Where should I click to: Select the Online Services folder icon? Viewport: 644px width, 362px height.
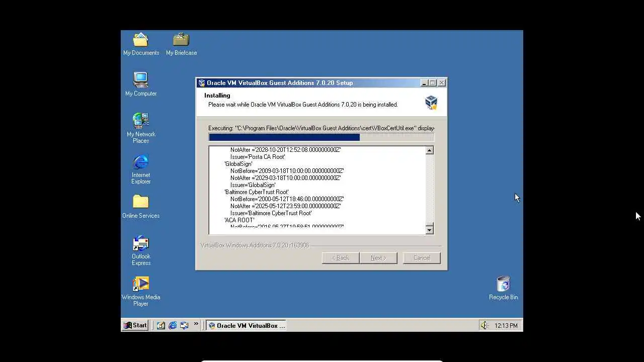[x=141, y=207]
